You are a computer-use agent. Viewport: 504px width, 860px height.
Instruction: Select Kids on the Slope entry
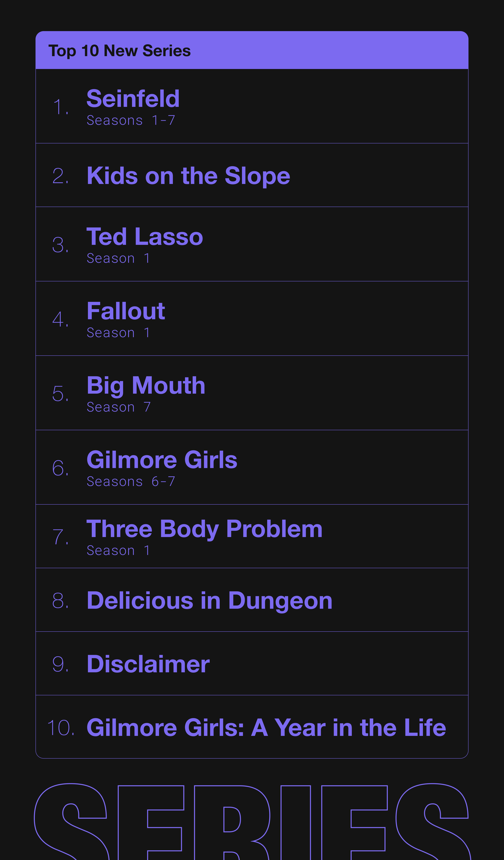pyautogui.click(x=188, y=176)
